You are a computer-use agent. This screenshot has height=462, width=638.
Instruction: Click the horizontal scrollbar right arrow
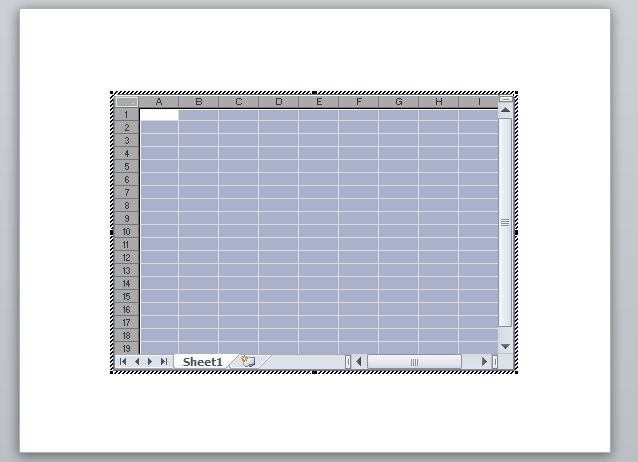485,361
